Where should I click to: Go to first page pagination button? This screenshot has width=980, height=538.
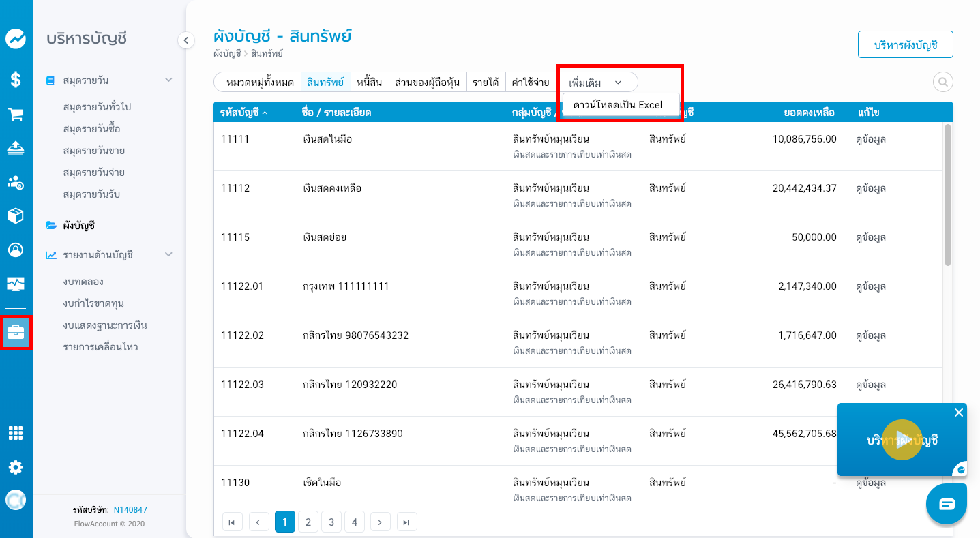click(232, 522)
